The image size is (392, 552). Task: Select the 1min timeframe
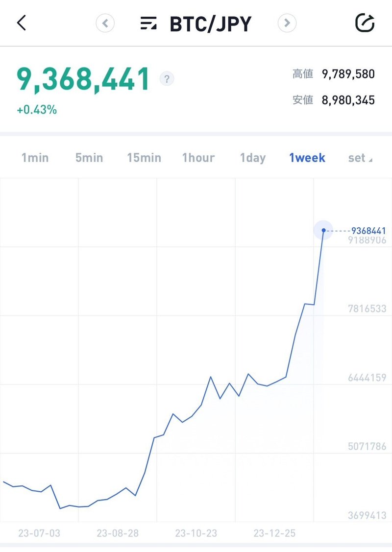coord(35,158)
